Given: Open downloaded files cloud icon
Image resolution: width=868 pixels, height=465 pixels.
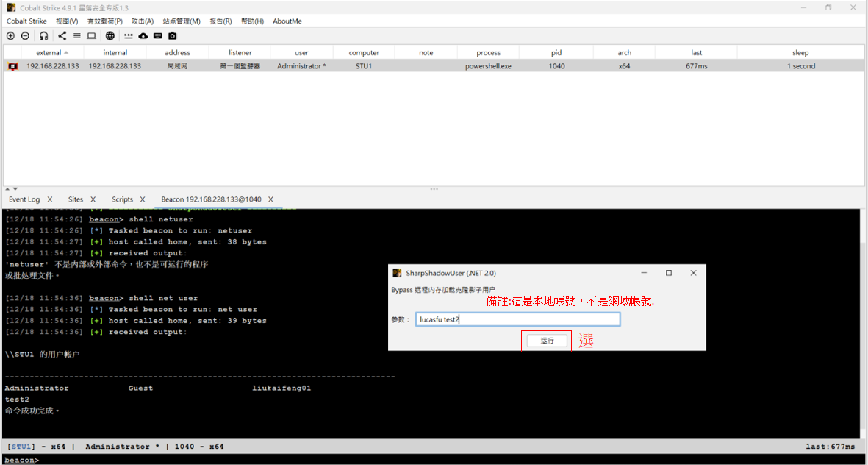Looking at the screenshot, I should coord(143,35).
